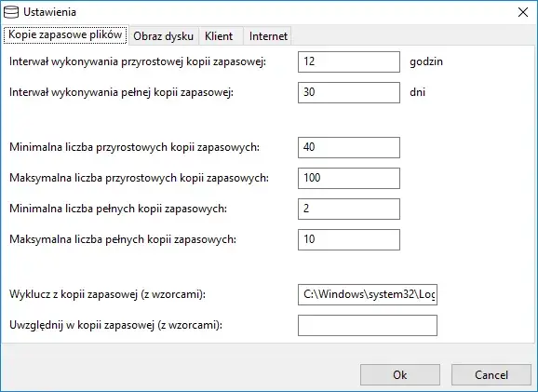Select the maximum full backups field showing 10
The width and height of the screenshot is (538, 392).
pyautogui.click(x=349, y=239)
